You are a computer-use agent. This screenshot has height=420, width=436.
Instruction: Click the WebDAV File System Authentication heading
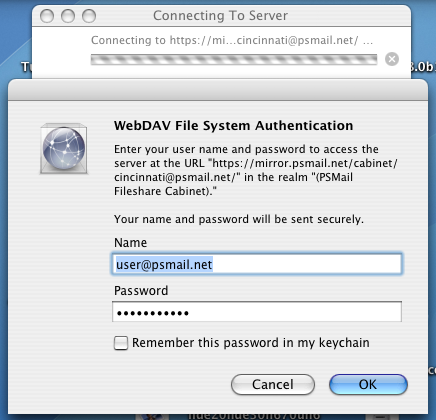[x=233, y=126]
